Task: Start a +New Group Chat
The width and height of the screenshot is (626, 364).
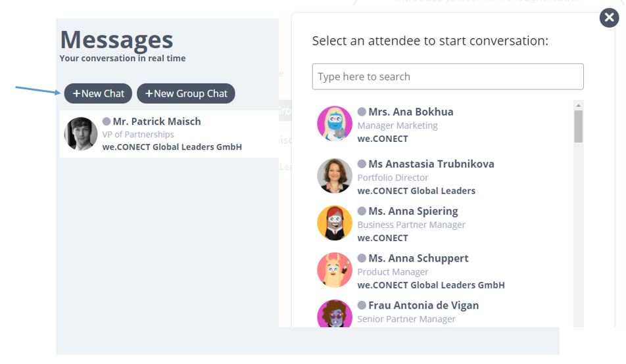Action: (x=186, y=93)
